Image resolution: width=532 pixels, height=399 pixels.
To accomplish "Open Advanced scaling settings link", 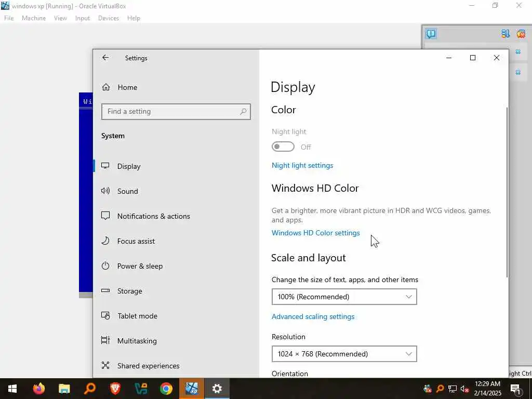I will tap(313, 316).
